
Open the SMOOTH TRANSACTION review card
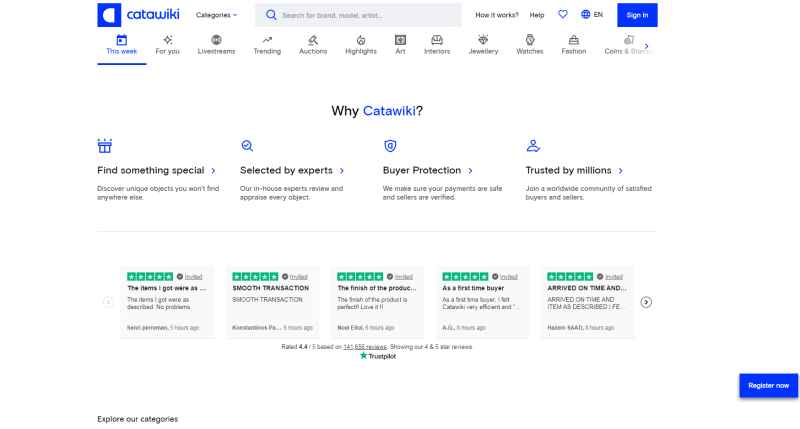pos(272,302)
